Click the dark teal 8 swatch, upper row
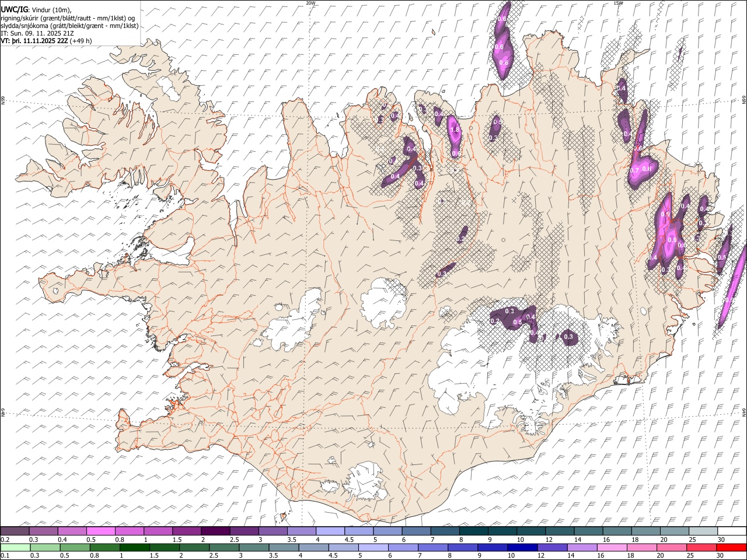This screenshot has height=560, width=747. point(473,531)
